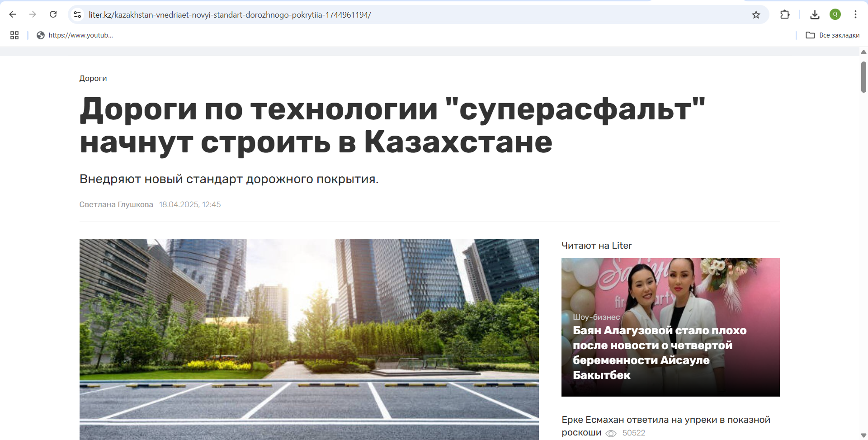The height and width of the screenshot is (440, 868).
Task: Click the browser back arrow
Action: (13, 14)
